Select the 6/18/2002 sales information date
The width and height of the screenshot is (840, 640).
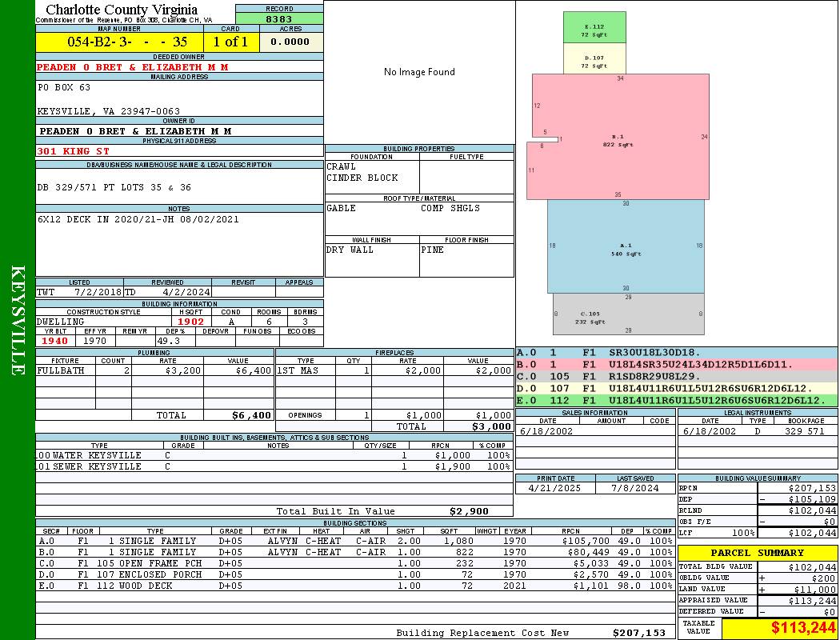[546, 431]
